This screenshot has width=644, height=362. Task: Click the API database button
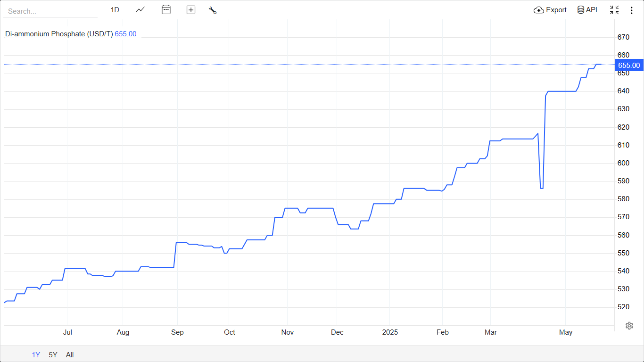[x=587, y=10]
